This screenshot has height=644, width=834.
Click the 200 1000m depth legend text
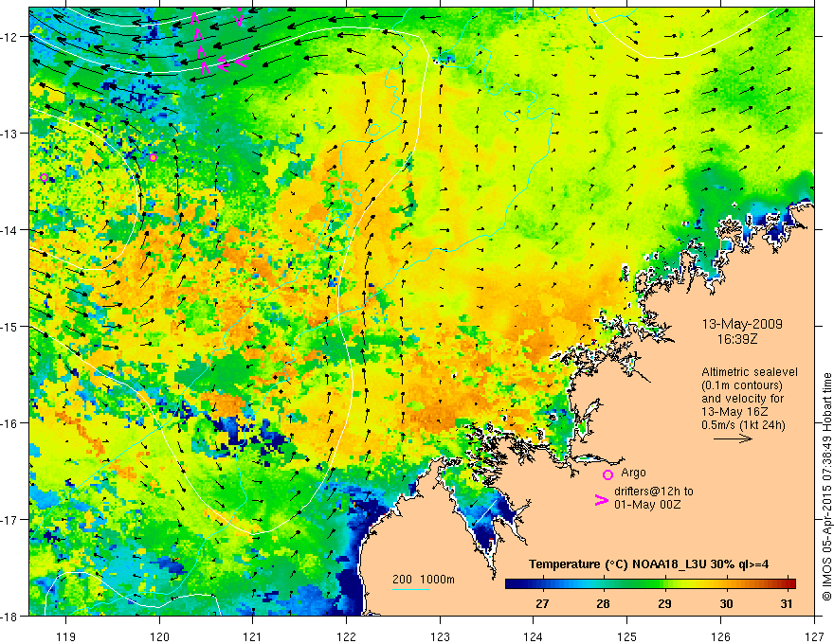click(x=424, y=580)
